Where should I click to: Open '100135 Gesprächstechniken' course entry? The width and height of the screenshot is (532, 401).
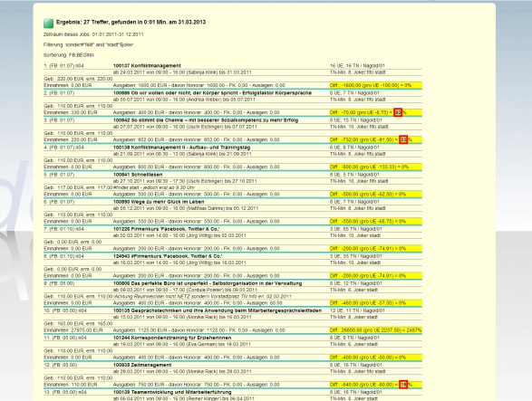[x=218, y=310]
